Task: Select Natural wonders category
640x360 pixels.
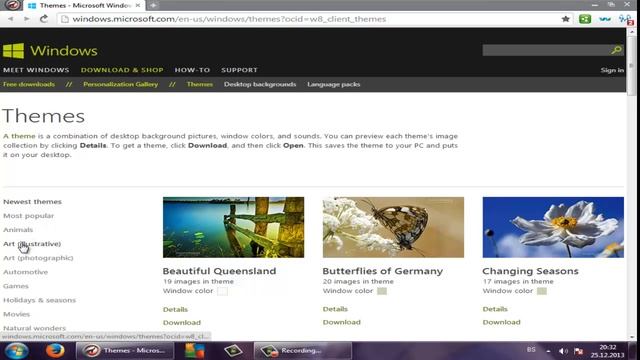Action: click(x=34, y=328)
